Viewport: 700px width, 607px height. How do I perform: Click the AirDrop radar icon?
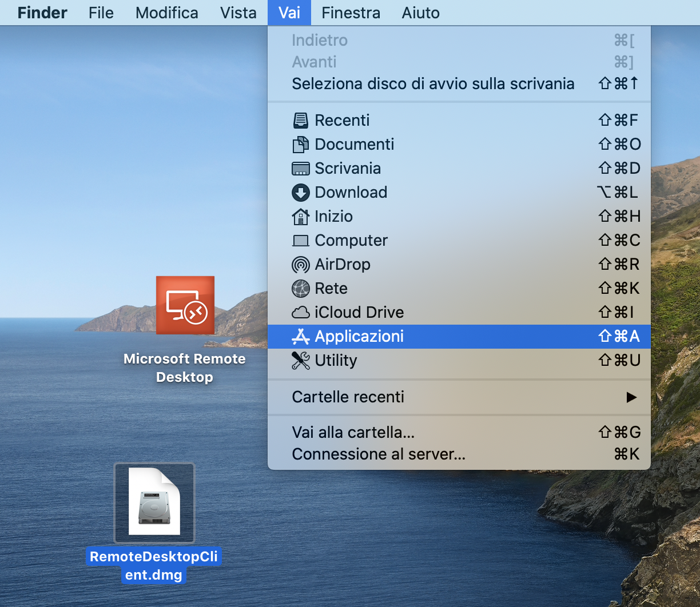pyautogui.click(x=300, y=265)
